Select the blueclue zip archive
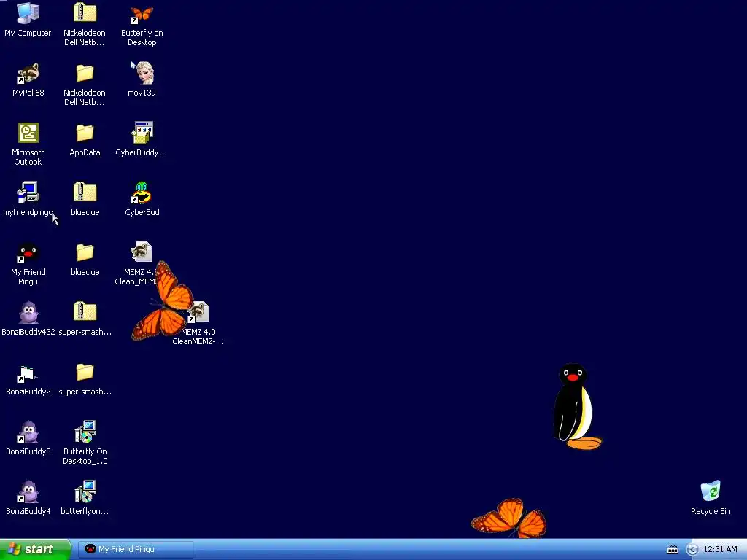The height and width of the screenshot is (560, 747). click(85, 192)
